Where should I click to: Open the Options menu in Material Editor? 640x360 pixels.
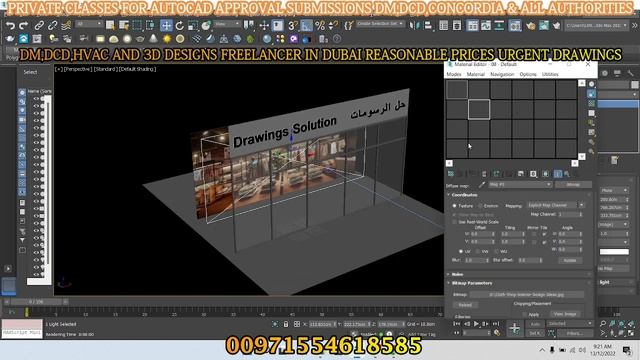[x=528, y=74]
